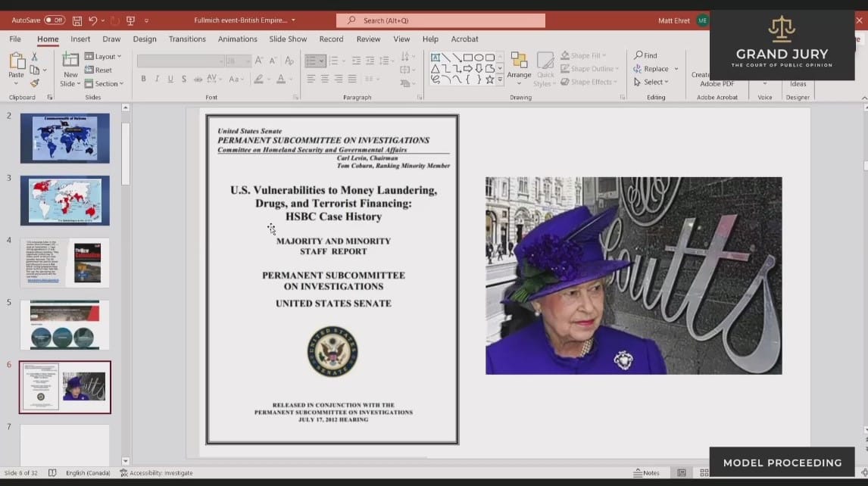
Task: Switch to Normal view in status bar
Action: click(x=682, y=473)
